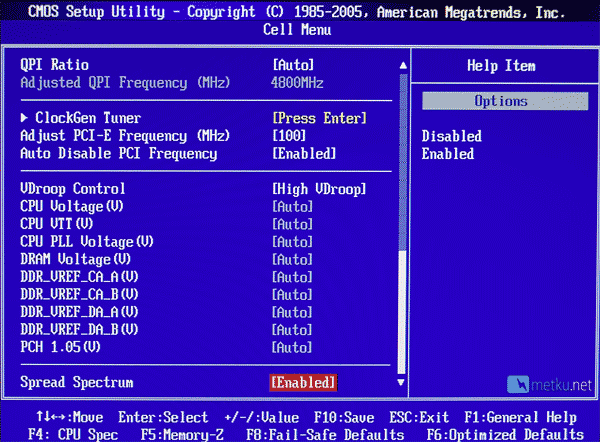The height and width of the screenshot is (442, 600).
Task: Click the F4: CPU Spec hint
Action: coord(73,435)
